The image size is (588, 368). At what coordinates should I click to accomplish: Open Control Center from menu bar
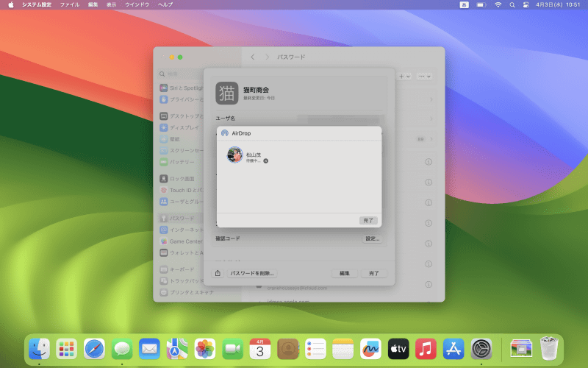[526, 5]
